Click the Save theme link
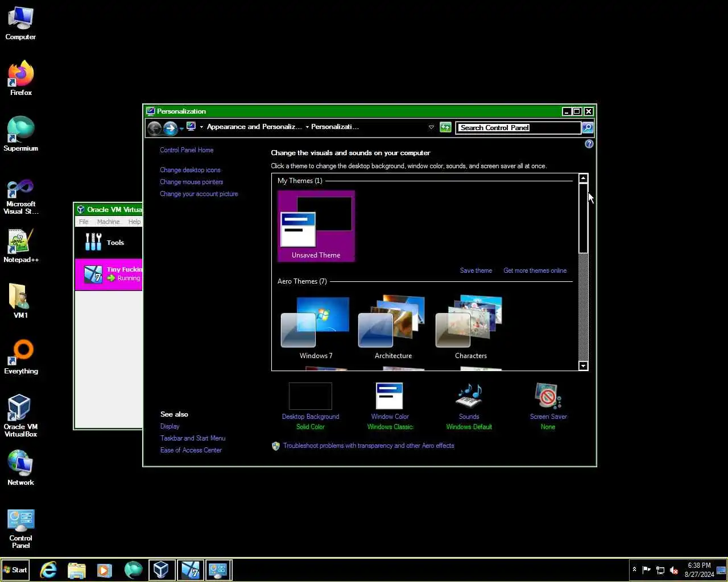 pyautogui.click(x=476, y=271)
